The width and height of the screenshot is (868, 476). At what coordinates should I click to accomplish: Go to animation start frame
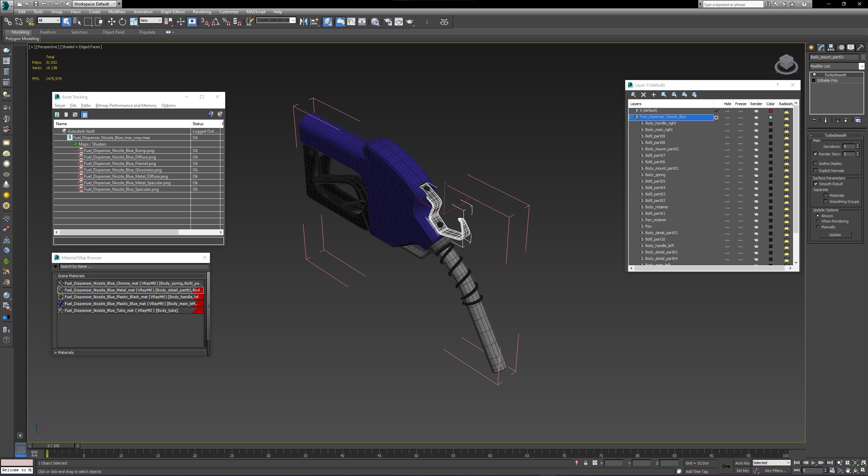pos(797,463)
